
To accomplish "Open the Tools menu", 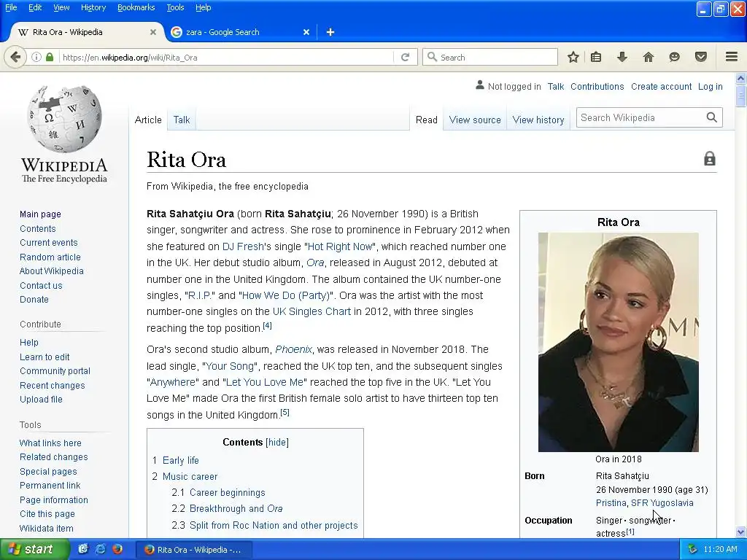I will coord(175,7).
